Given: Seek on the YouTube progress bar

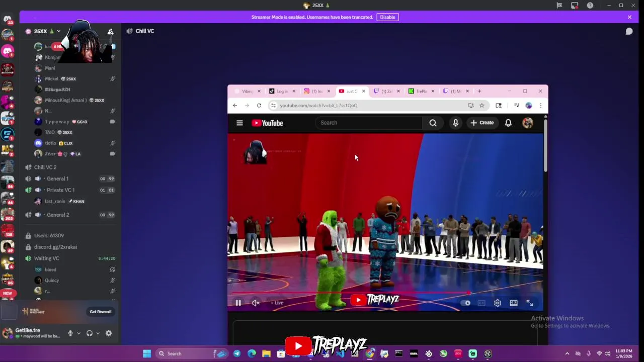Looking at the screenshot, I should [x=385, y=292].
